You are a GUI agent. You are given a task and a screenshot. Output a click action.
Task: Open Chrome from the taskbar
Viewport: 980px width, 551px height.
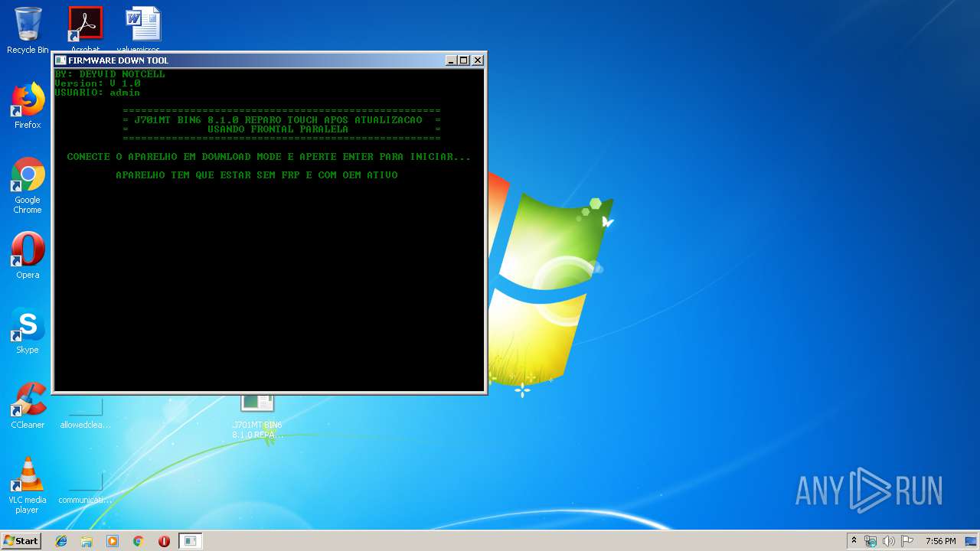click(x=139, y=541)
